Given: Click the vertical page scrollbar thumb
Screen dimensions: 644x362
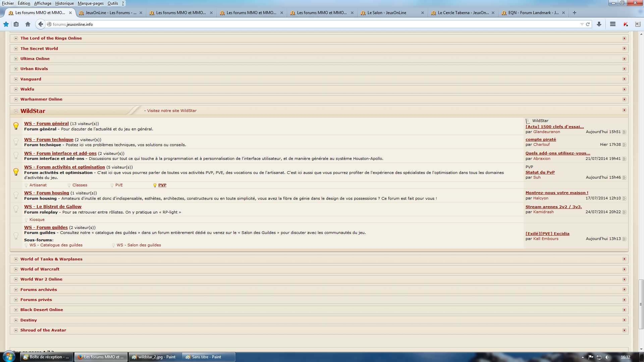Looking at the screenshot, I should (x=641, y=304).
